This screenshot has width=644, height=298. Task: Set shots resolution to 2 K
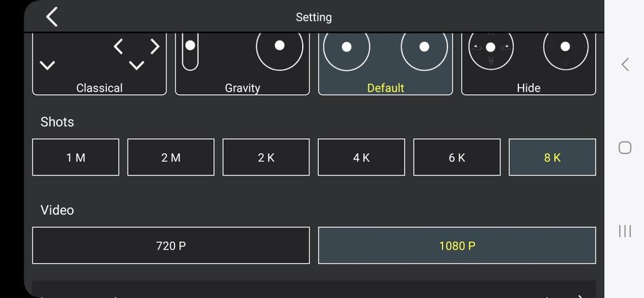tap(266, 157)
